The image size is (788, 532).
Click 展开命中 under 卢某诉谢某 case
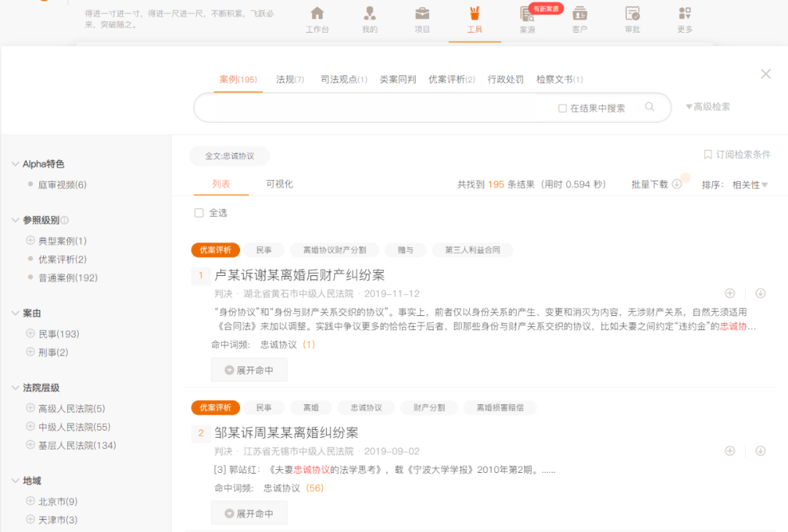coord(250,370)
